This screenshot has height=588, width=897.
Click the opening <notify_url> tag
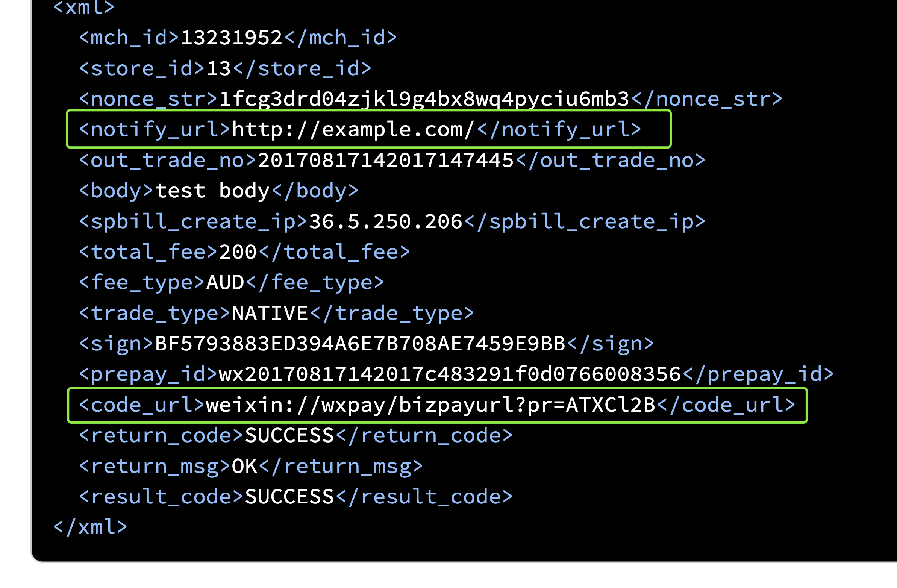tap(155, 130)
